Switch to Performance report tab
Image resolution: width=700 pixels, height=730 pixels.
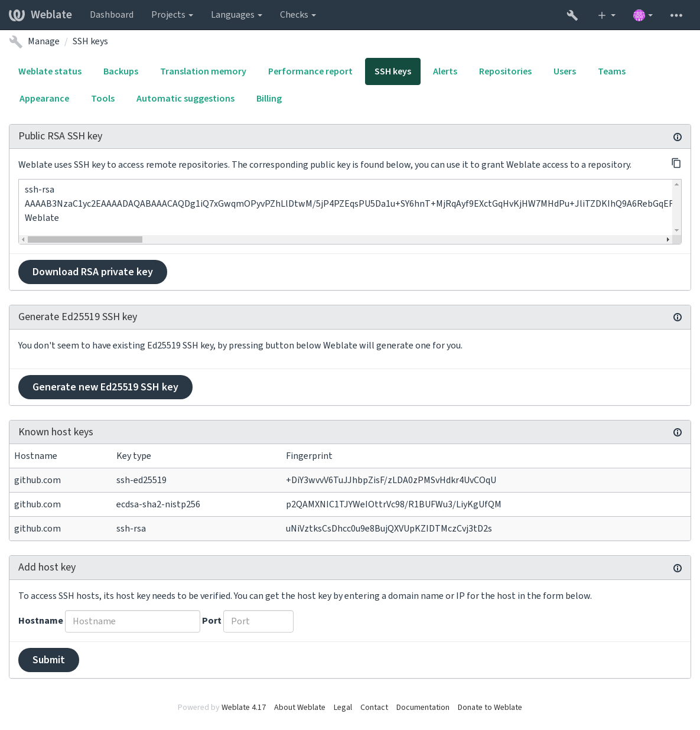(x=310, y=71)
